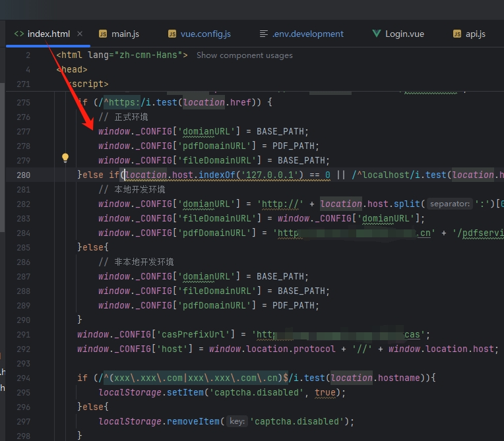Click the intention lightbulb on line 279
The image size is (504, 441).
65,158
